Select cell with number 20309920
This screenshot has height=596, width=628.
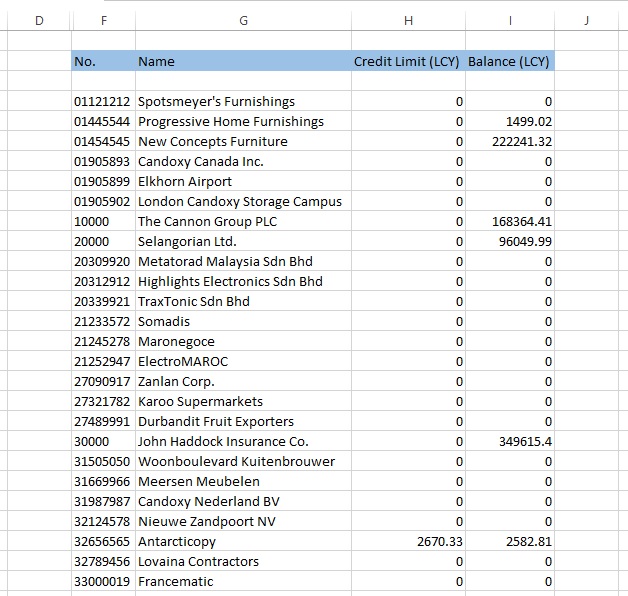[x=104, y=262]
